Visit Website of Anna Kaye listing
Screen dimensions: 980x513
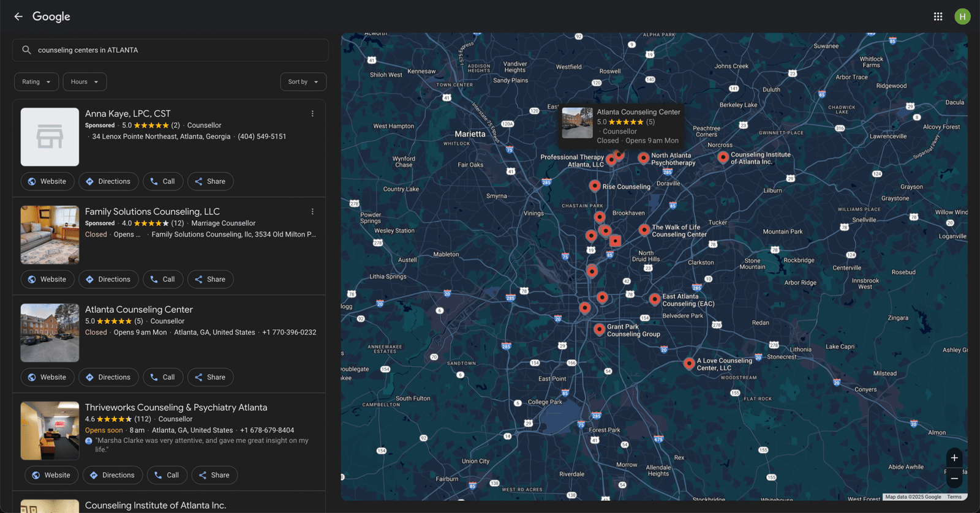point(48,181)
